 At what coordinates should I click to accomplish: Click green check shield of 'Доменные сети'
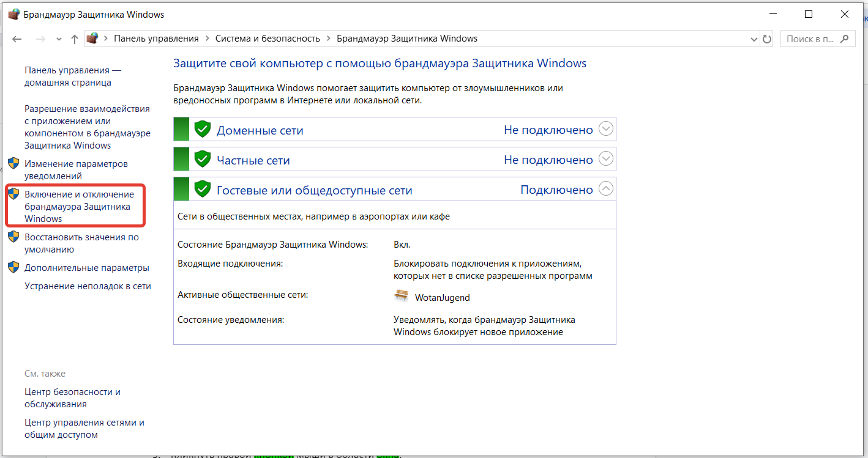(203, 129)
